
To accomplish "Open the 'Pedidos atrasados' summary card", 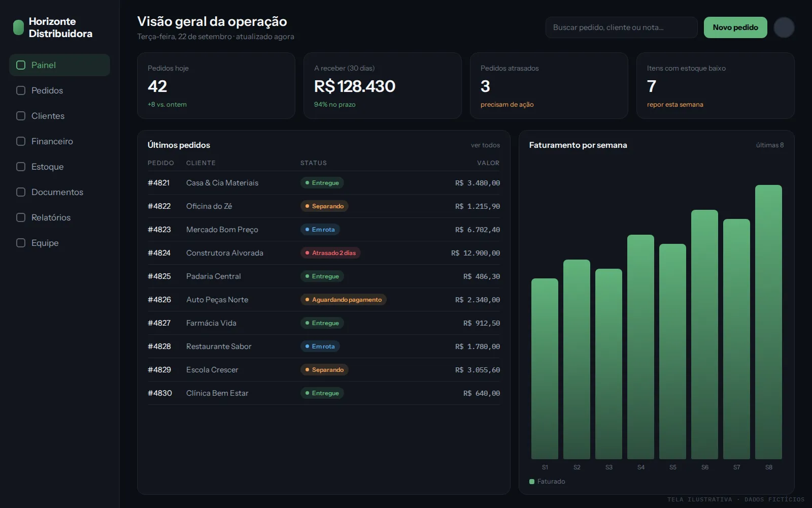I will click(549, 86).
